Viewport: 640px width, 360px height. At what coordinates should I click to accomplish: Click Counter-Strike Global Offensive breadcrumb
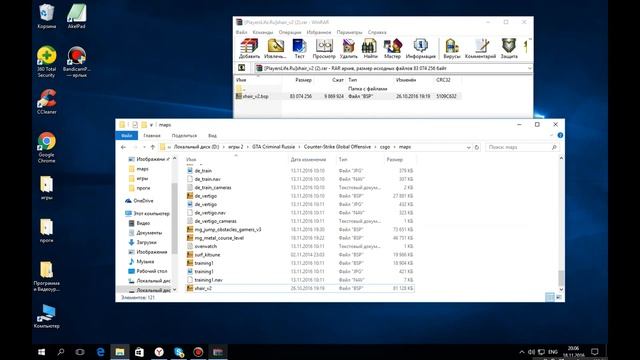coord(337,147)
